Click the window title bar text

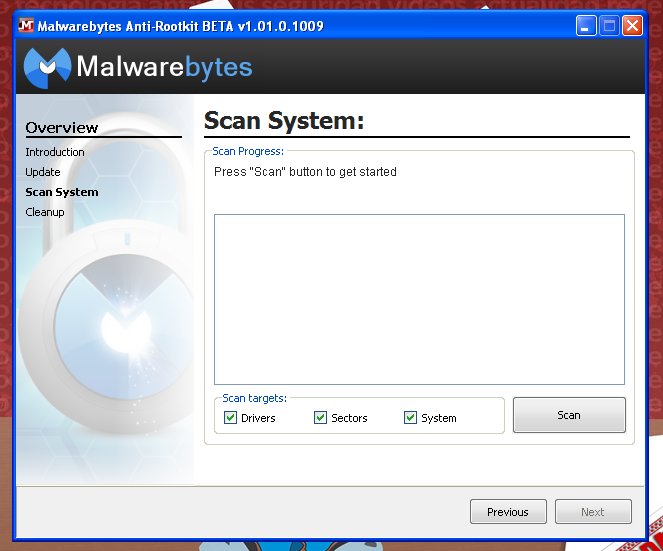point(181,26)
